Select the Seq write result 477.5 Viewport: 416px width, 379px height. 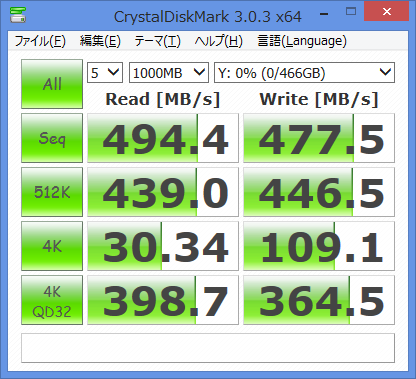(319, 138)
